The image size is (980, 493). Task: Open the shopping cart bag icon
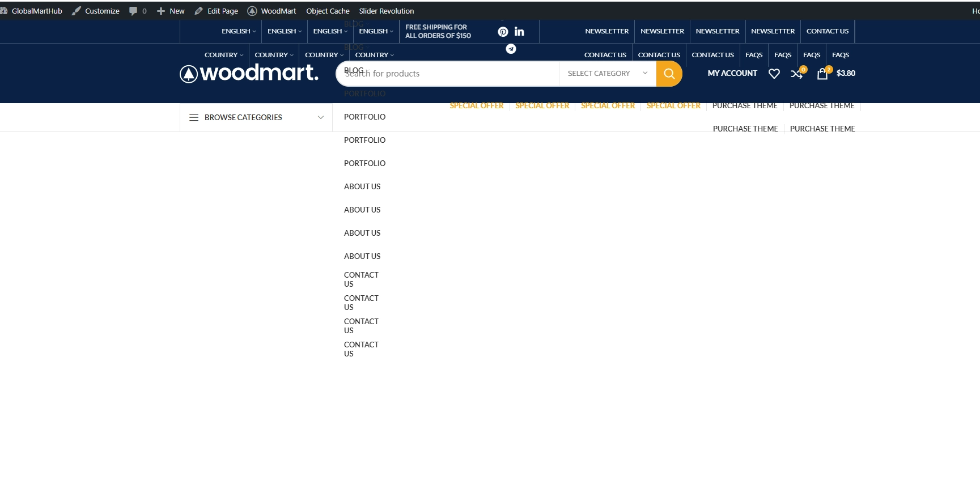coord(822,73)
